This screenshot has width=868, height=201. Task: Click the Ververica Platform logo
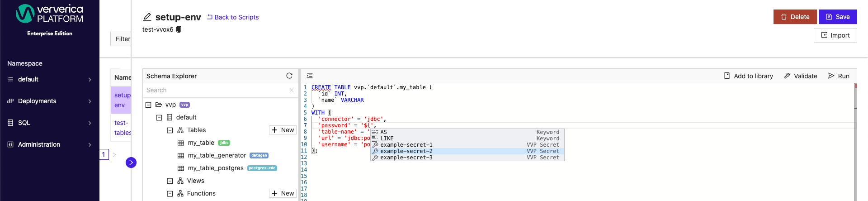[x=49, y=14]
